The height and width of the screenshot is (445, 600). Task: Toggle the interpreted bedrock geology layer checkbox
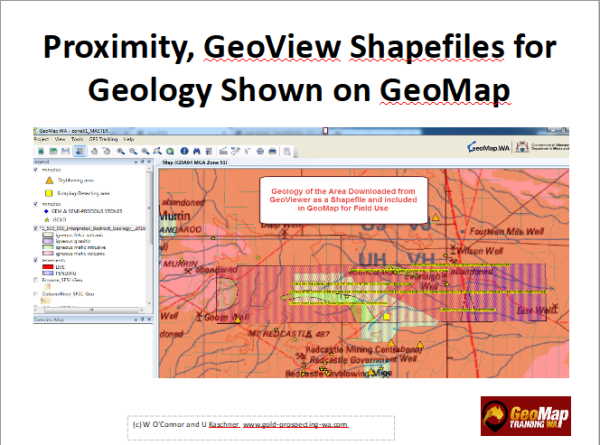click(36, 228)
